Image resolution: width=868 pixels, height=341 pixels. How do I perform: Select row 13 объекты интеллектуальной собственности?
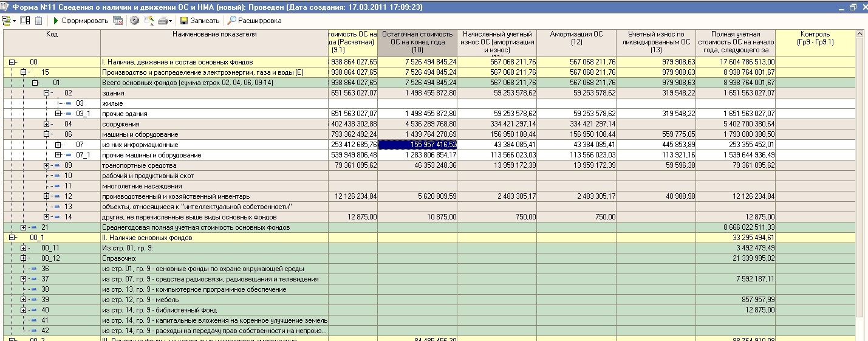point(429,207)
